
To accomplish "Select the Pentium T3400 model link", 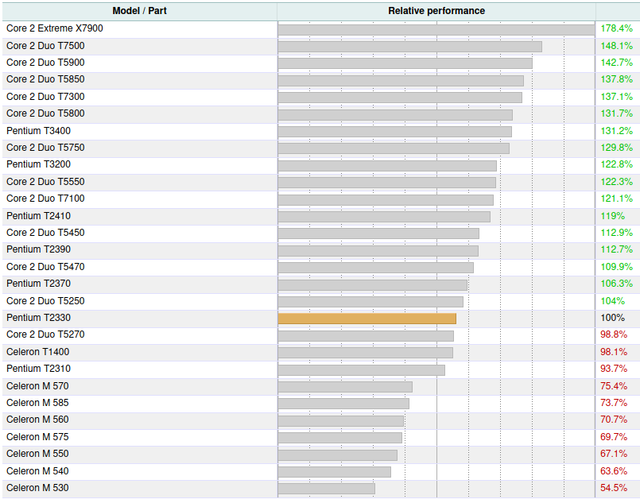I will click(38, 130).
